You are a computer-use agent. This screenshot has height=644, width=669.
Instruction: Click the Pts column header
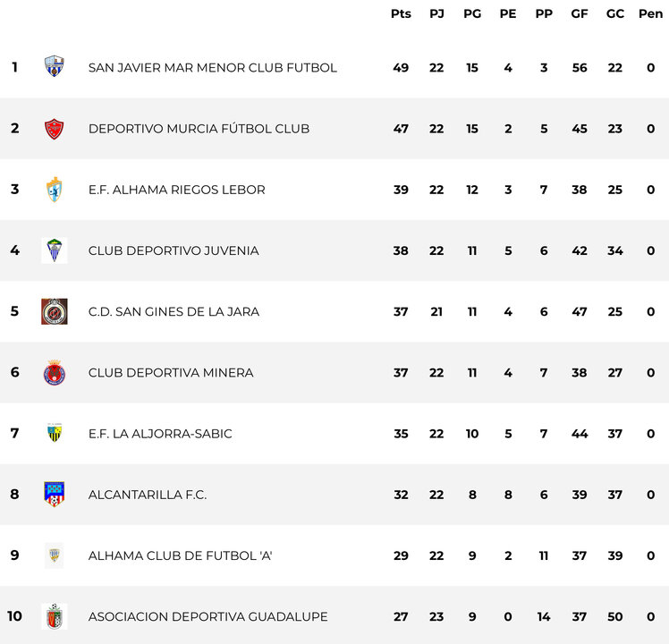[401, 13]
